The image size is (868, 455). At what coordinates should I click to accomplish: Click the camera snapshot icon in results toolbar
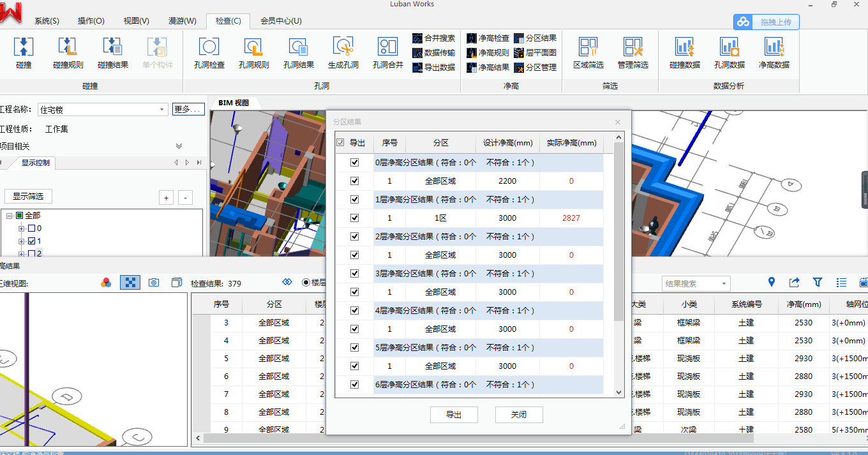click(x=154, y=283)
